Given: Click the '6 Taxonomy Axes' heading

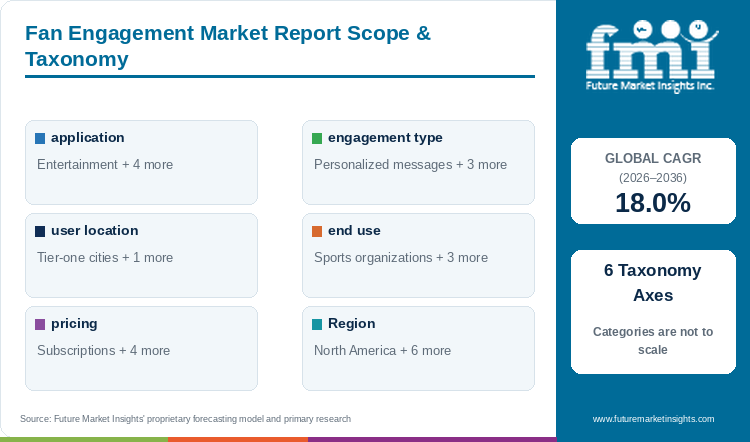Looking at the screenshot, I should tap(653, 283).
